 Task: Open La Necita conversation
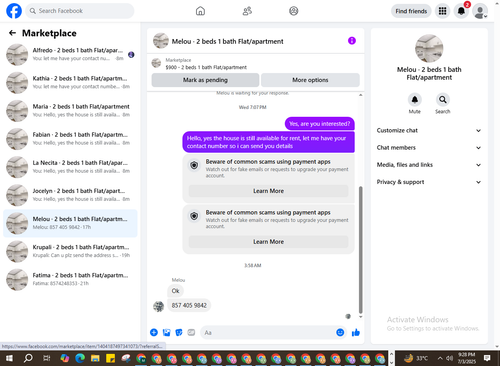click(70, 167)
